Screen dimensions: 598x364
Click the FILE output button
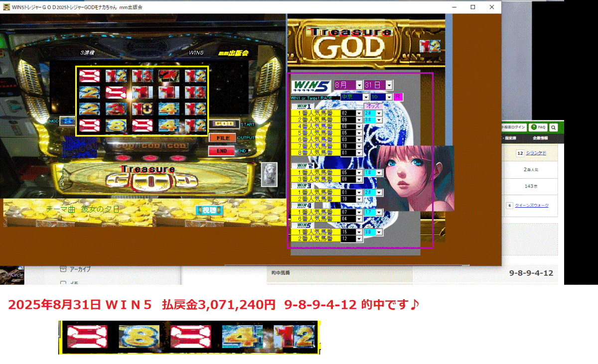[223, 137]
